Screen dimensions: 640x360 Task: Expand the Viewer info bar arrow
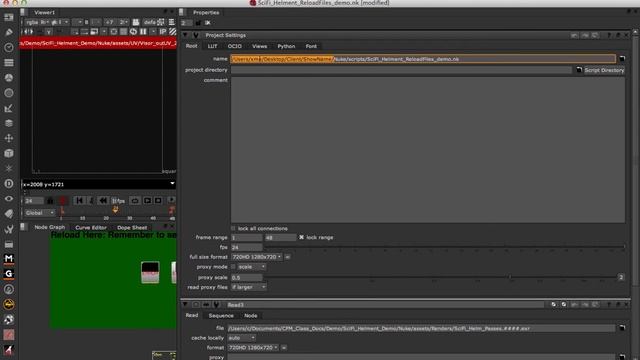(172, 184)
